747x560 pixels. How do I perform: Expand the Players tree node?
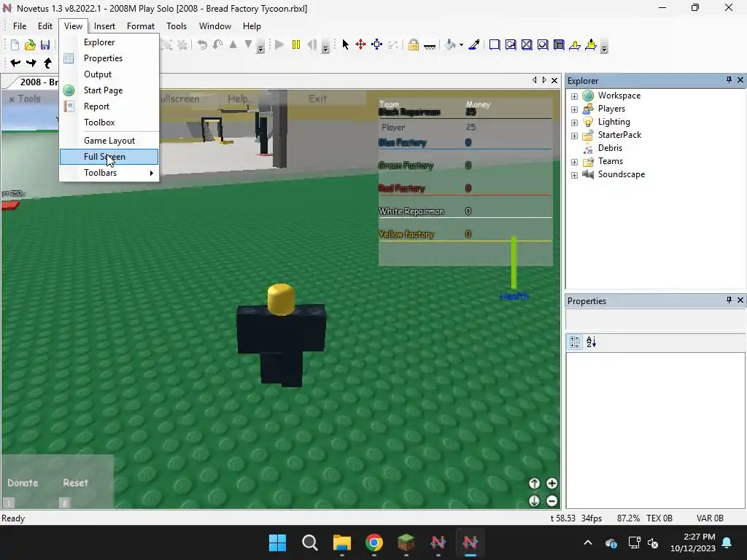click(x=575, y=109)
